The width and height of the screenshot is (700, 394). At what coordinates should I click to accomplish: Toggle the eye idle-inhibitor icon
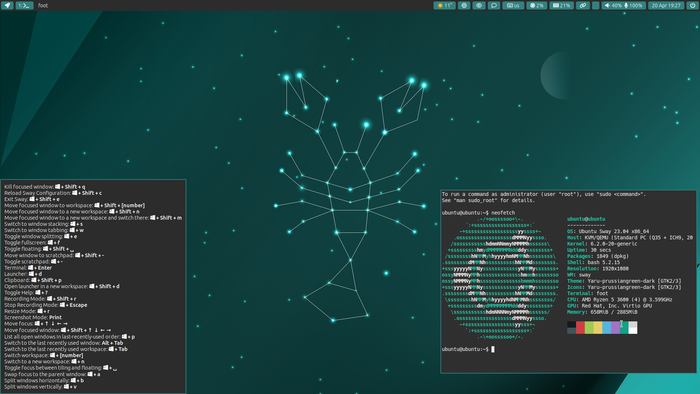pyautogui.click(x=479, y=5)
